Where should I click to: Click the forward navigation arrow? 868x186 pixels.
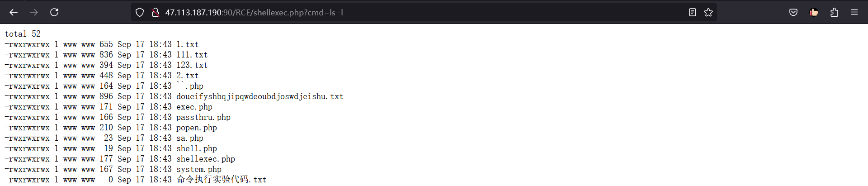point(34,12)
